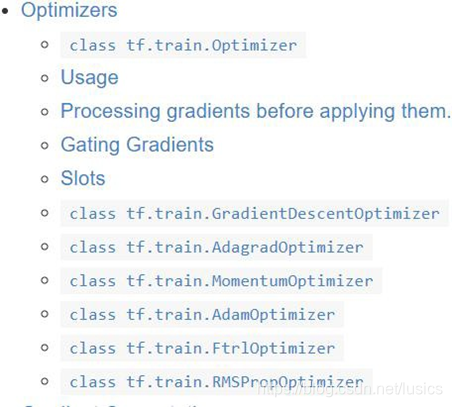Image resolution: width=452 pixels, height=407 pixels.
Task: Click the bullet beside MomentumOptimizer entry
Action: (x=45, y=280)
